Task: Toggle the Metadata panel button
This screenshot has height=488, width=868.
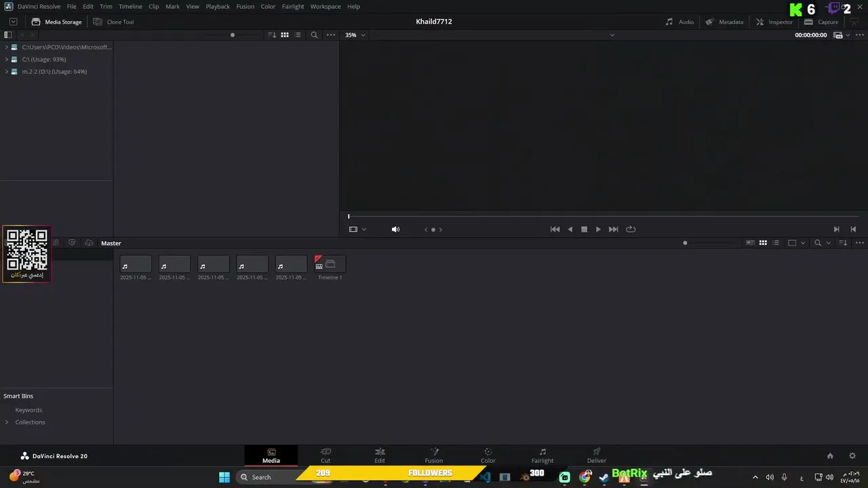Action: click(724, 22)
